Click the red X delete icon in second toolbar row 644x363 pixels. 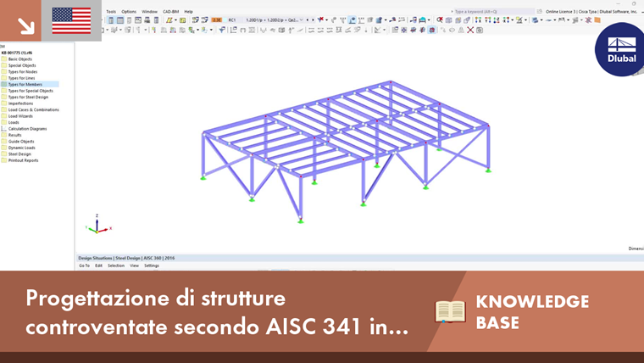click(x=470, y=30)
